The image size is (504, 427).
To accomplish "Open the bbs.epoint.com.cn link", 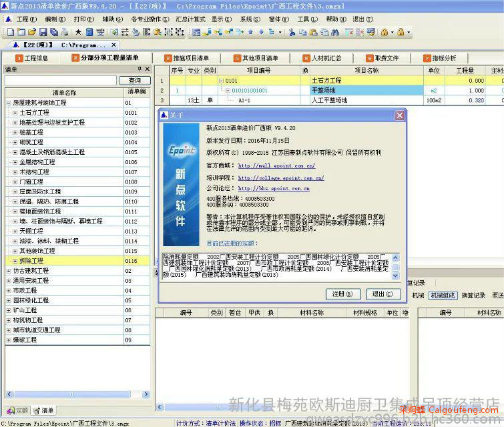I will coord(274,189).
